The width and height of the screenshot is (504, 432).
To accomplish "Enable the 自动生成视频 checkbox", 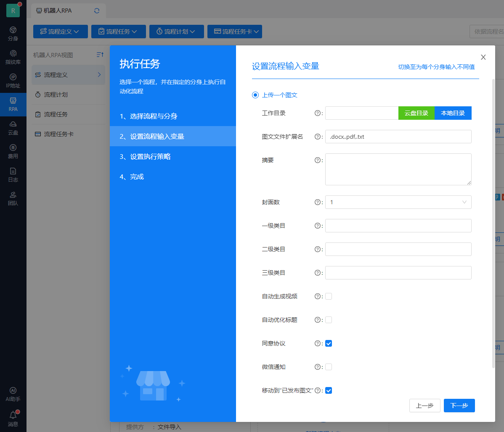I will pyautogui.click(x=329, y=296).
